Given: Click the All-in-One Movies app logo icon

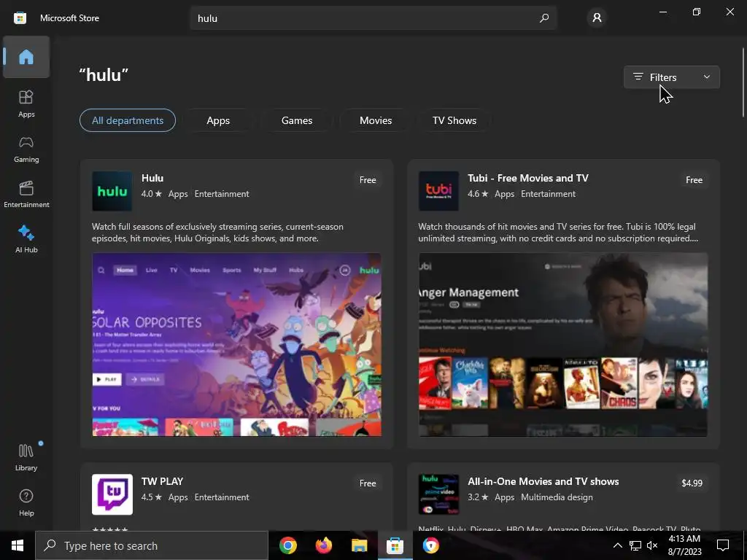Looking at the screenshot, I should coord(438,494).
